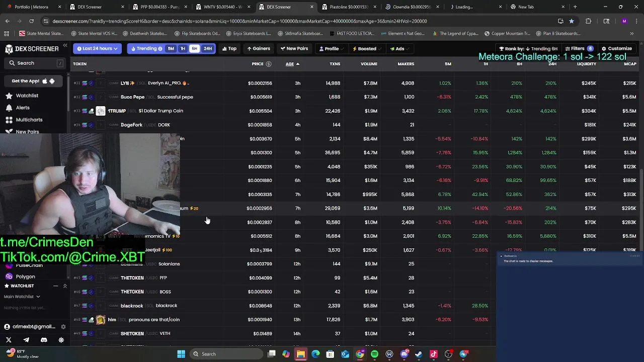644x362 pixels.
Task: Toggle the theme sun icon
Action: click(61, 340)
